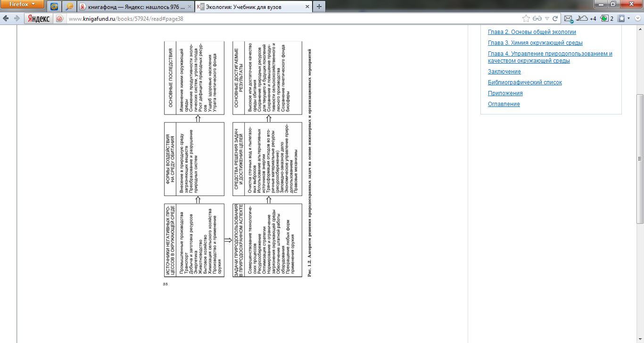Screen dimensions: 644x343
Task: Open Глава 4. Управление природопользованием chapter link
Action: click(x=550, y=57)
